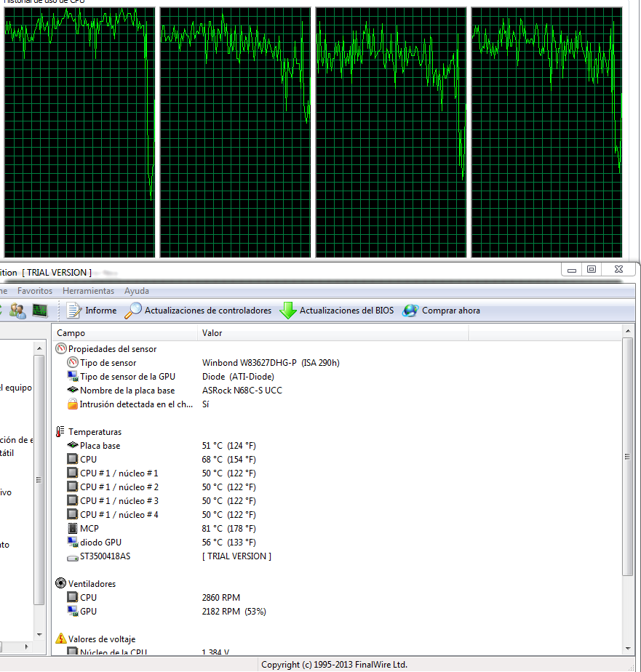Click Actualizaciones de controladores toolbar button
Viewport: 641px width, 672px height.
(x=198, y=311)
